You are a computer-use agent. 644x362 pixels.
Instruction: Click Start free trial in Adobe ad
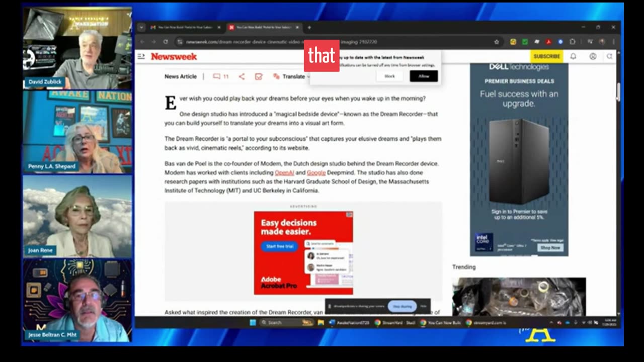click(x=279, y=246)
